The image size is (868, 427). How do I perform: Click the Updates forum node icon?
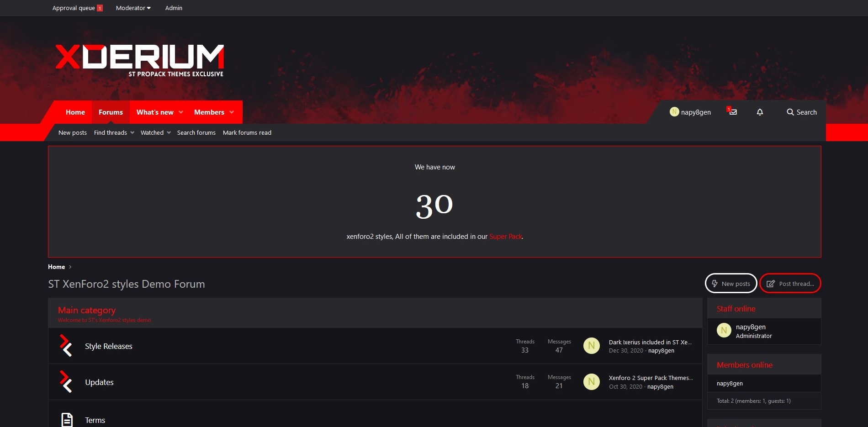point(66,382)
